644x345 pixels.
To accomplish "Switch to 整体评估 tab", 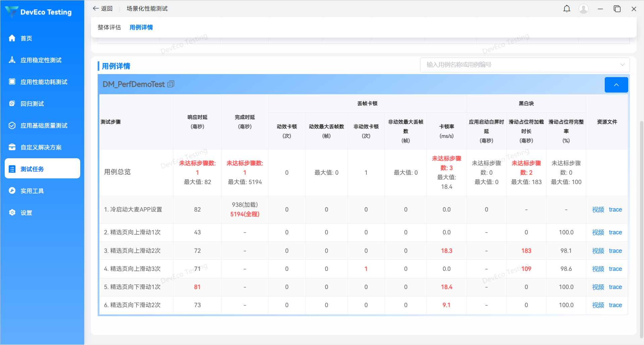I will pyautogui.click(x=109, y=27).
